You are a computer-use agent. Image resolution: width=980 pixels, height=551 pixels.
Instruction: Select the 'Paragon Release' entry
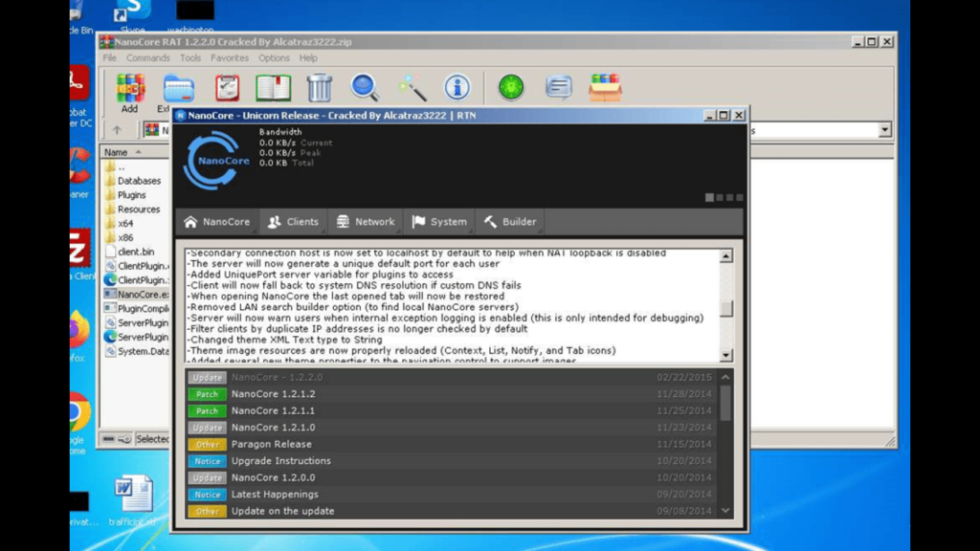click(452, 444)
